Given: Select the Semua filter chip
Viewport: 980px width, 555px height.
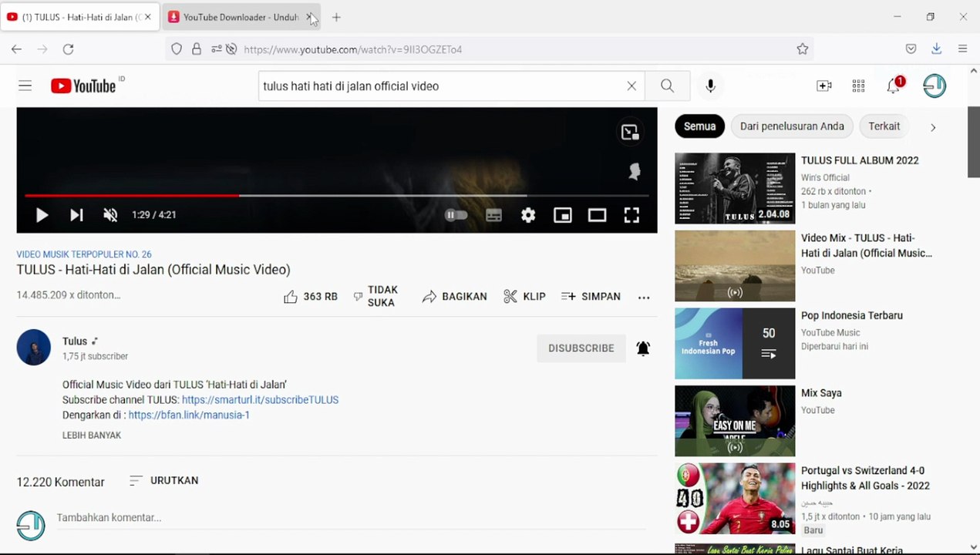Looking at the screenshot, I should click(x=700, y=126).
